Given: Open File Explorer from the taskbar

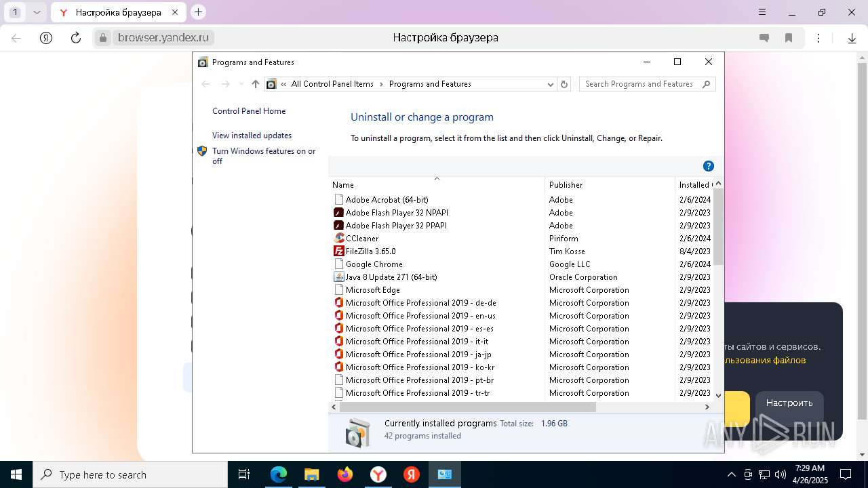Looking at the screenshot, I should [x=311, y=474].
